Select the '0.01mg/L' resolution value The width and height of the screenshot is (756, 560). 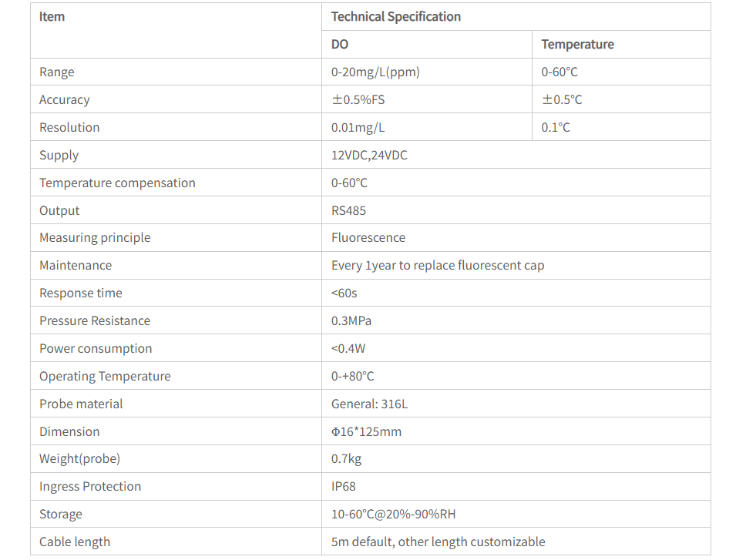tap(358, 128)
